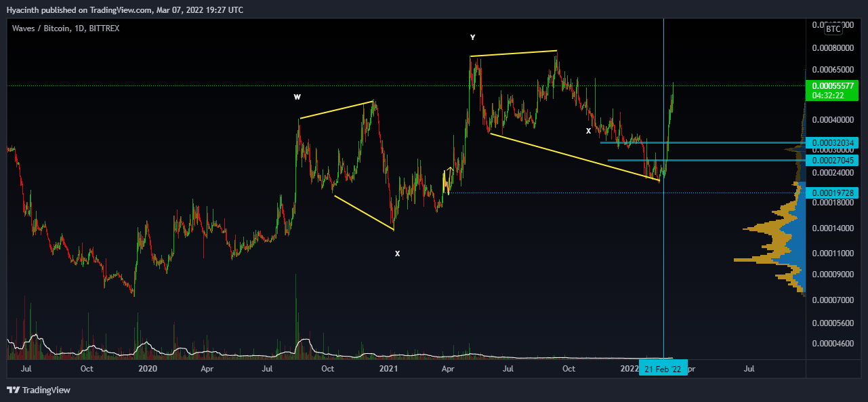Select the 0.00019728 price label
This screenshot has width=868, height=402.
[831, 193]
